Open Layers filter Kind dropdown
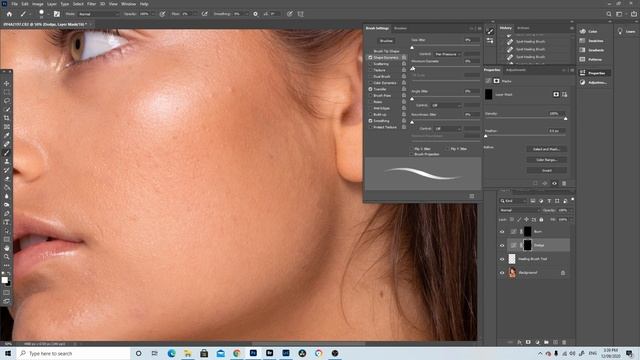This screenshot has height=360, width=640. 513,201
